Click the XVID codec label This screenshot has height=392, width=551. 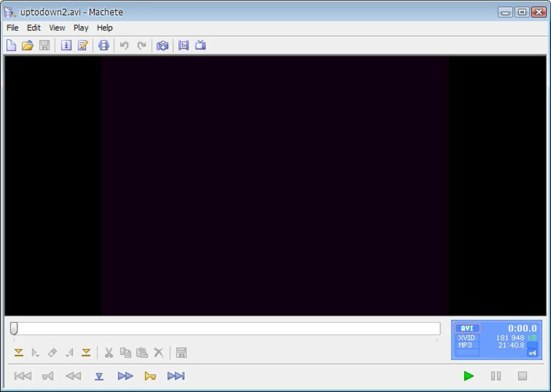467,338
